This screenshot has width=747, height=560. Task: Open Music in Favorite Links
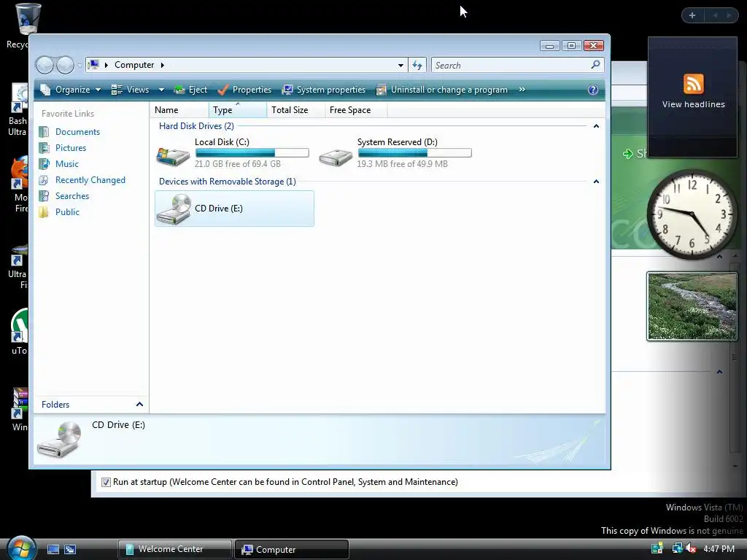(x=66, y=164)
